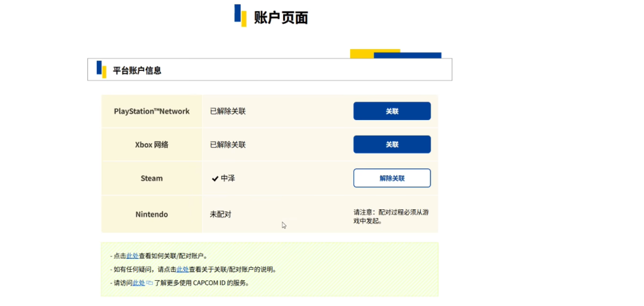Click 关联 button for PlayStation Network
644x306 pixels.
point(392,111)
